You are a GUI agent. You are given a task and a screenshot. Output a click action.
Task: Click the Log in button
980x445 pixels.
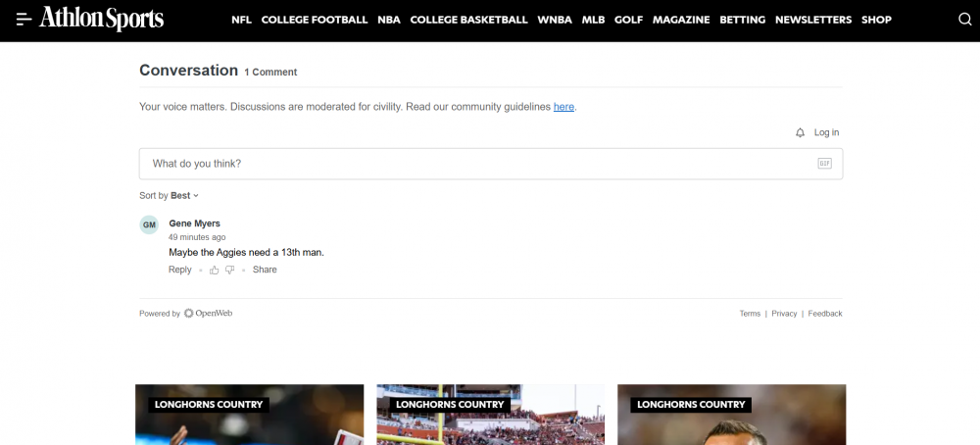tap(826, 132)
